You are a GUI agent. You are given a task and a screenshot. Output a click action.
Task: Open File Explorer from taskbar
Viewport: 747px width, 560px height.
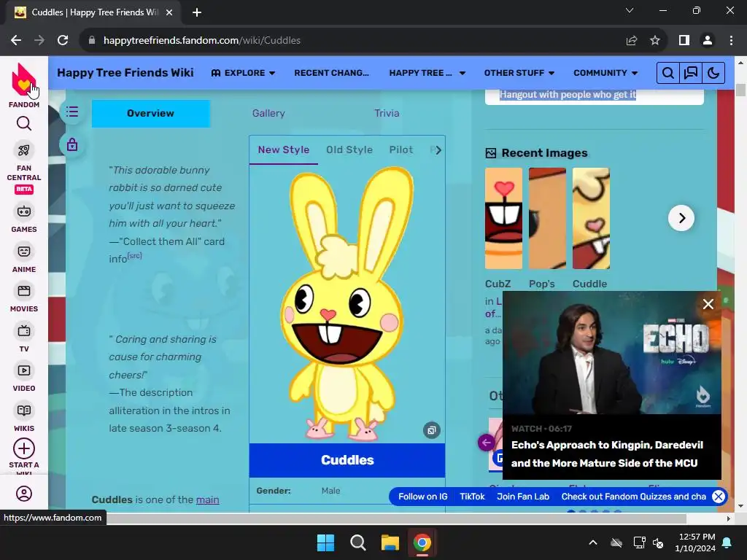[x=390, y=542]
